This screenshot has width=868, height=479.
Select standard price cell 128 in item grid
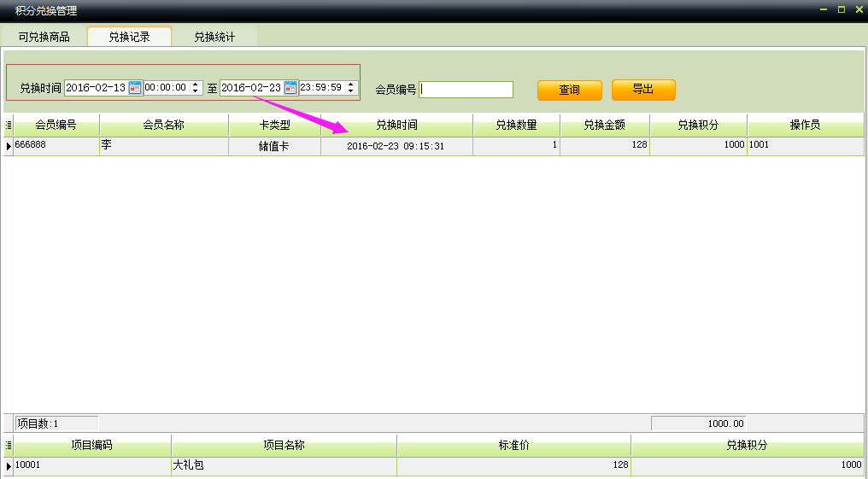pyautogui.click(x=513, y=466)
